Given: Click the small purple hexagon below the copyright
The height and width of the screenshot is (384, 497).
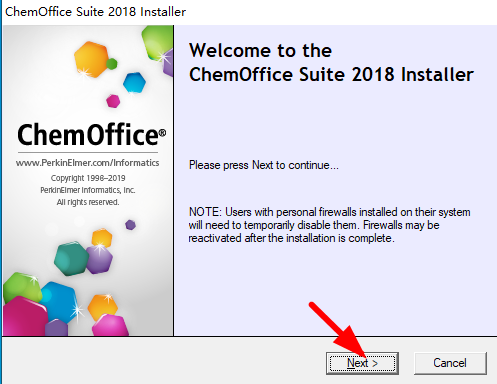Looking at the screenshot, I should pos(130,225).
